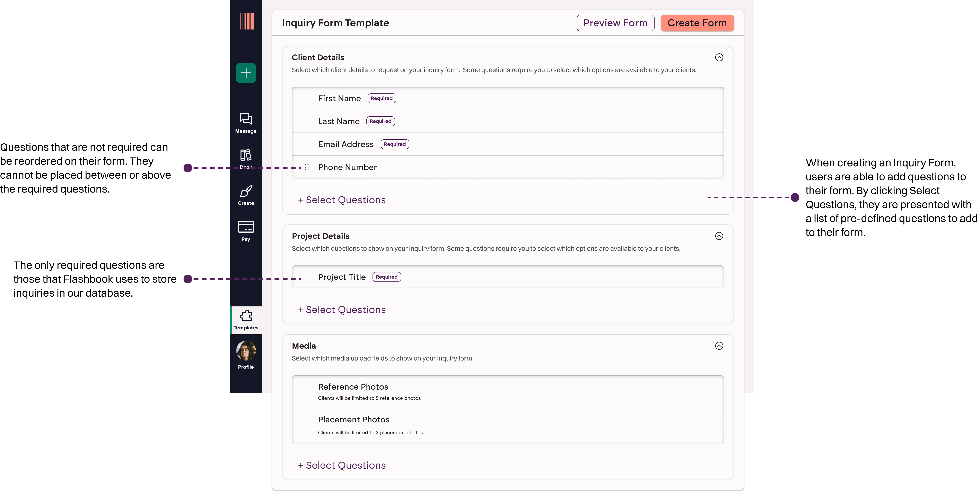Screen dimensions: 980x492
Task: Add questions under Project Details
Action: pos(342,309)
